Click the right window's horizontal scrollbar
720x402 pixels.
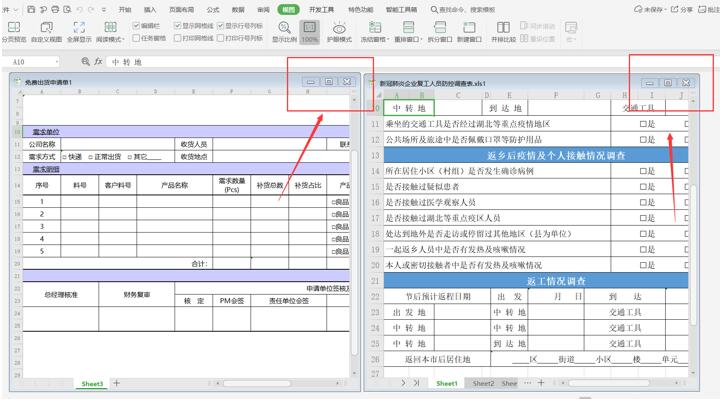(x=608, y=382)
